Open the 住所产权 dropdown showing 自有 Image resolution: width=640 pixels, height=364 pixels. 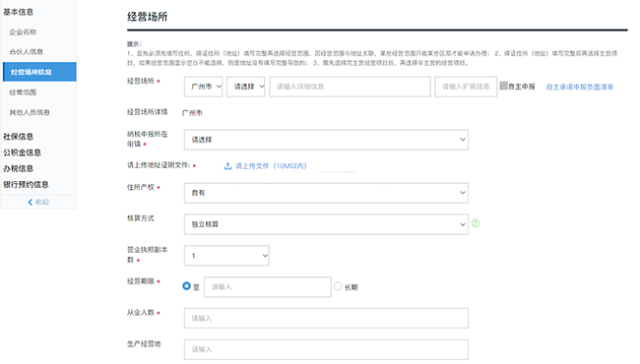[326, 193]
